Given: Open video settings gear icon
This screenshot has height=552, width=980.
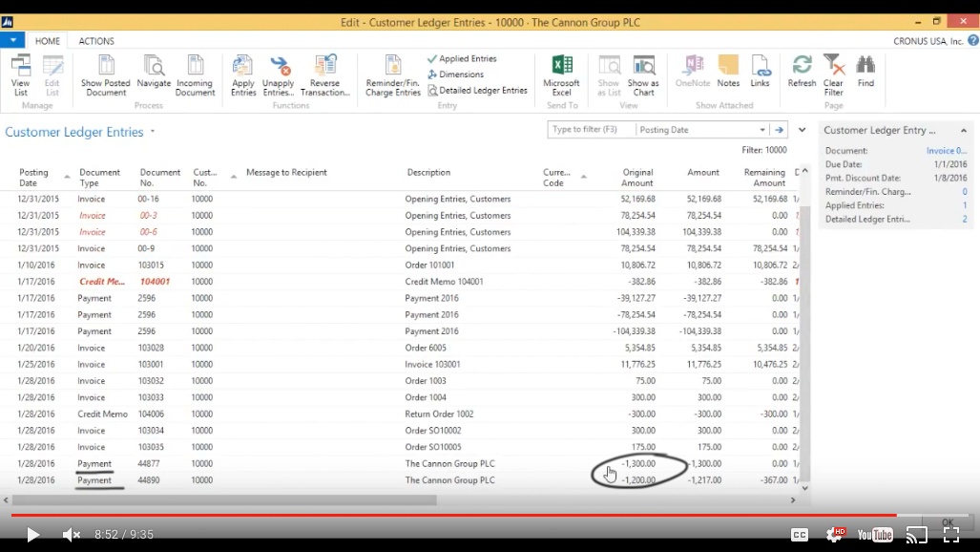Looking at the screenshot, I should 835,535.
